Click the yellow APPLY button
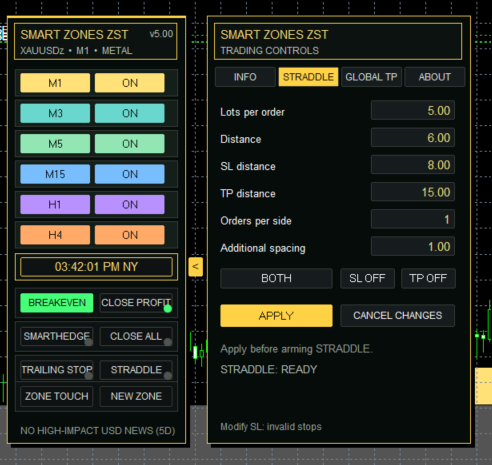This screenshot has width=492, height=465. coord(276,315)
